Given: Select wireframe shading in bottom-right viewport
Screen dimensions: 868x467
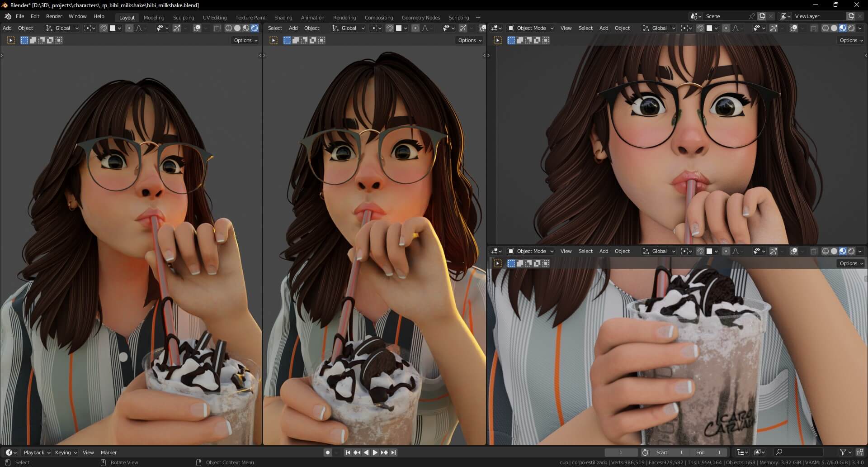Looking at the screenshot, I should click(826, 251).
